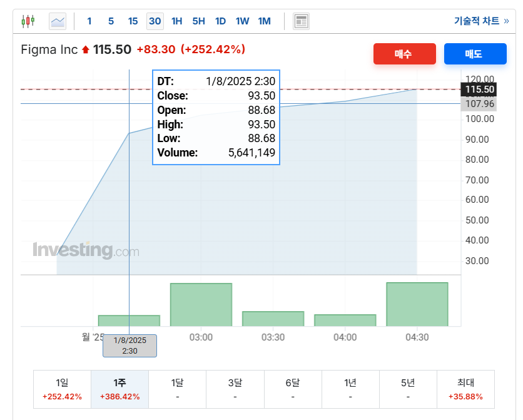Click the red up arrow price indicator
This screenshot has height=420, width=523.
pyautogui.click(x=86, y=49)
